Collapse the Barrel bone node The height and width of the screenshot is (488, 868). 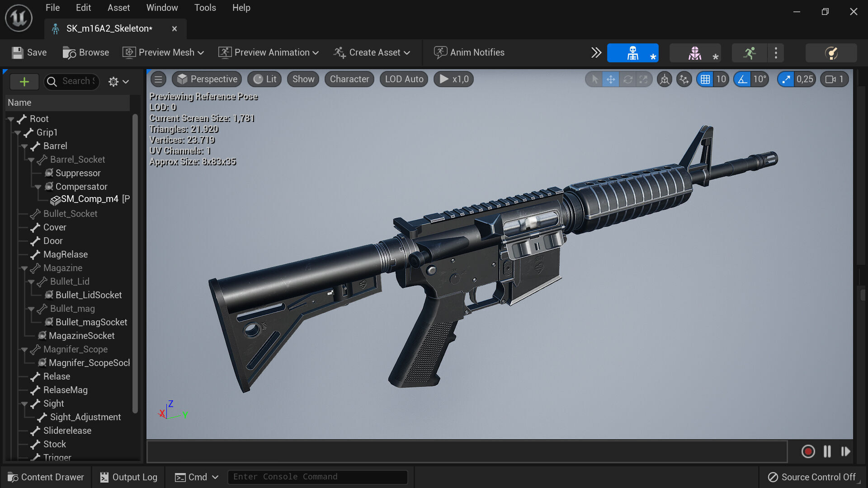[24, 146]
